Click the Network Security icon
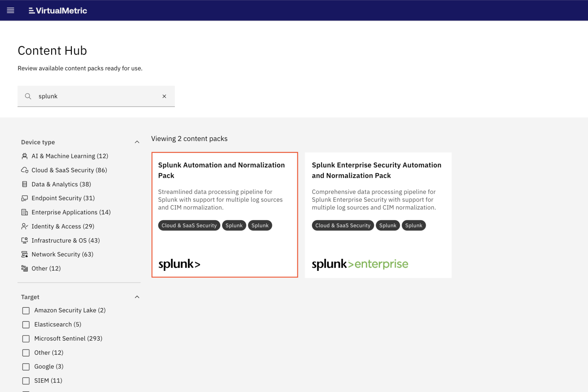588x392 pixels. [24, 254]
